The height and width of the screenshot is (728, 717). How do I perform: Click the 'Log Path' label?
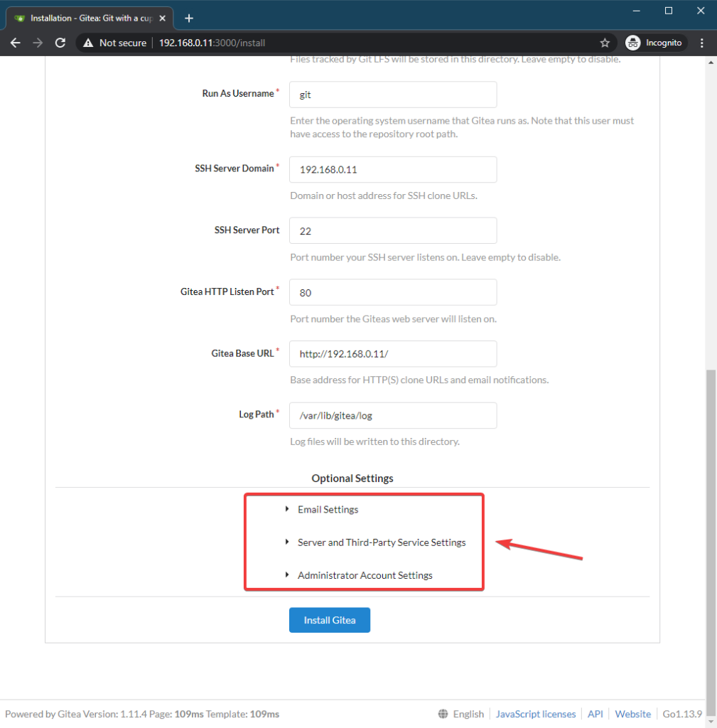tap(257, 414)
